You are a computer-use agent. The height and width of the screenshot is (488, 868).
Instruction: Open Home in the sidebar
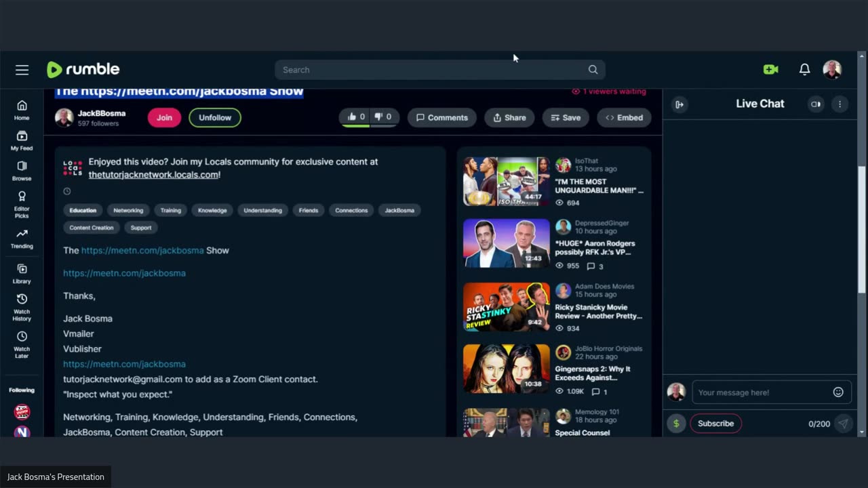pyautogui.click(x=22, y=110)
